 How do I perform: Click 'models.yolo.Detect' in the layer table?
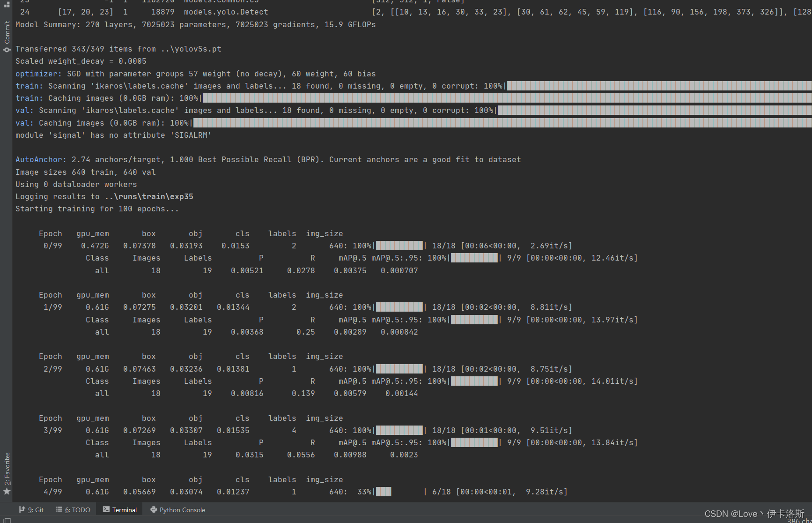(226, 12)
